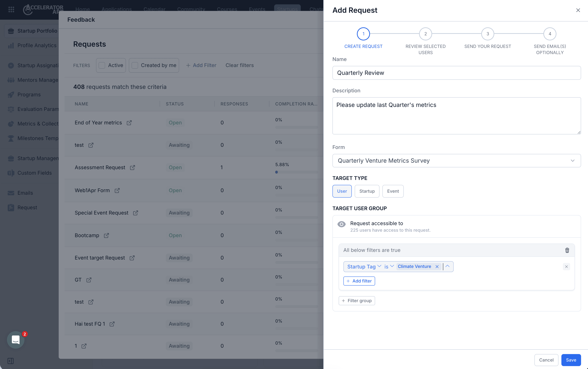The height and width of the screenshot is (369, 588).
Task: Expand the Startup Tag field dropdown
Action: click(x=364, y=266)
